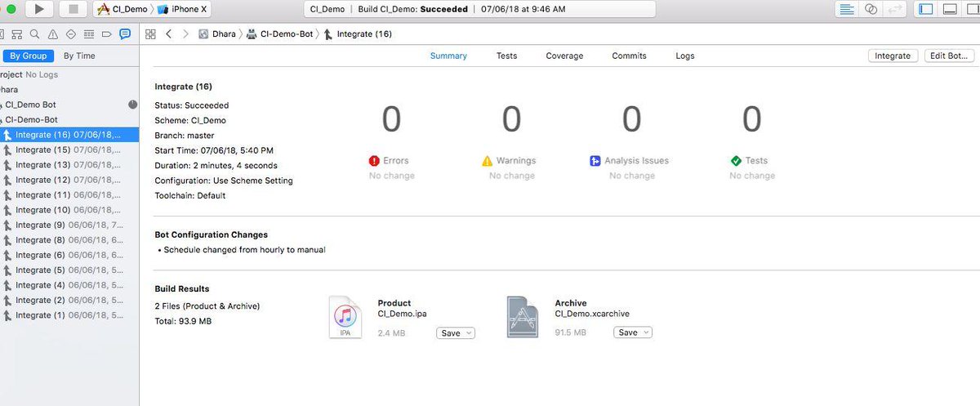Viewport: 980px width, 406px height.
Task: Click the Integrate button
Action: 893,56
